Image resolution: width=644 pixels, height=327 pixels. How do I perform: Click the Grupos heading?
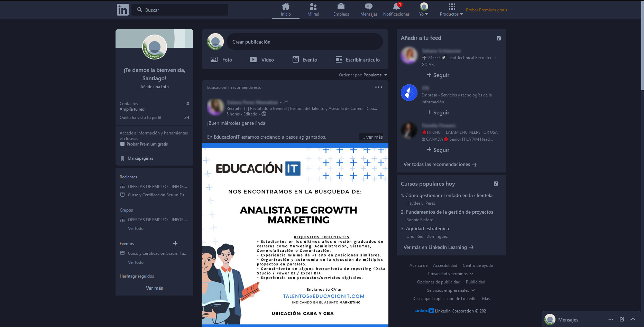(x=126, y=210)
